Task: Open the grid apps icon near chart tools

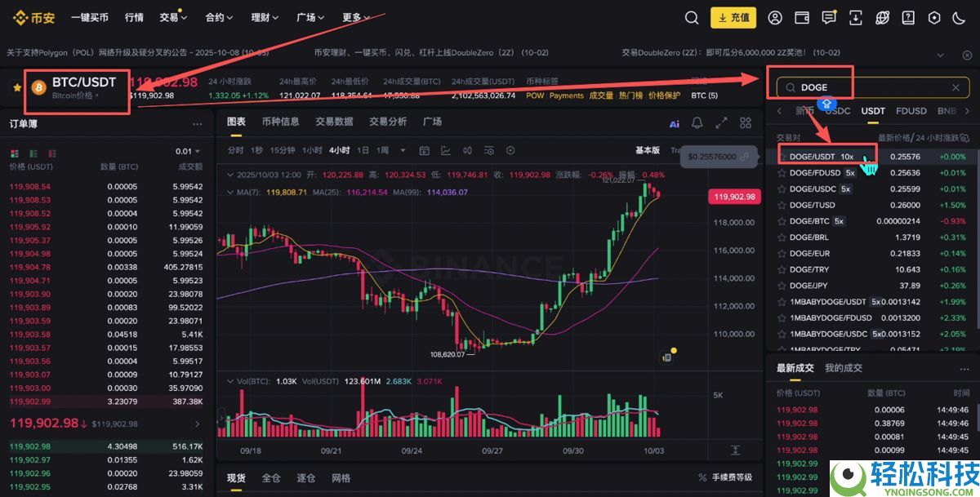Action: (x=745, y=123)
